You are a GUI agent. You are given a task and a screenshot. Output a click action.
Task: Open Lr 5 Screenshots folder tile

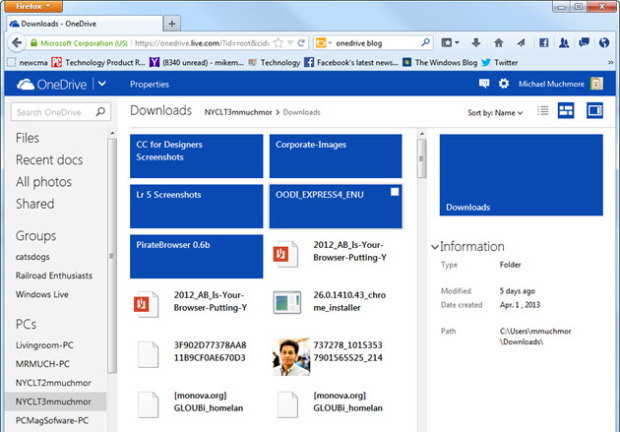click(x=197, y=206)
